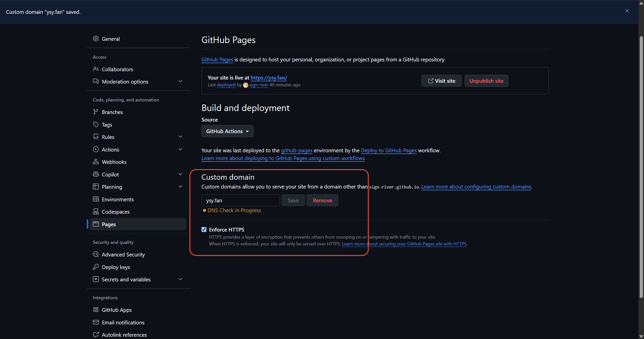Click the Secrets and variables asterisk icon
644x339 pixels.
(x=96, y=279)
